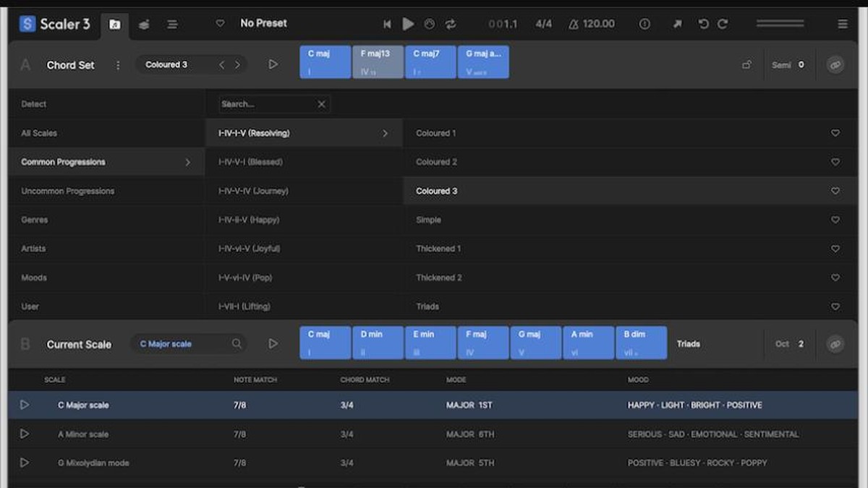Viewport: 868px width, 488px height.
Task: Toggle the metronome icon
Action: point(574,24)
